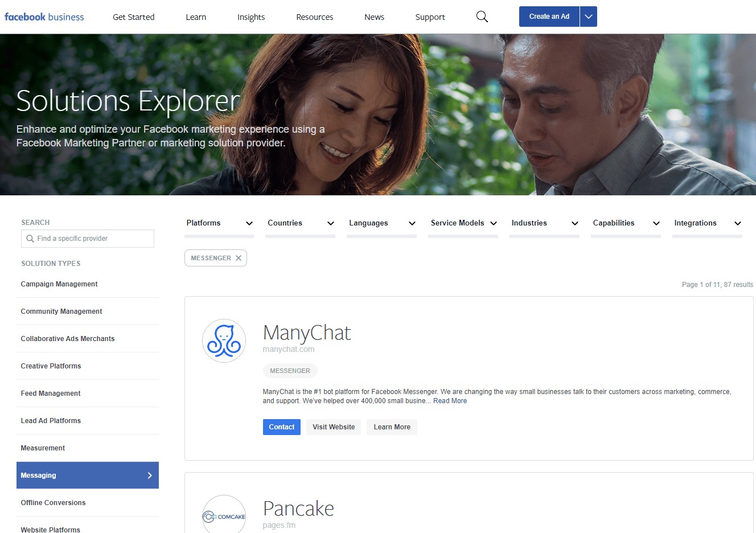Select Campaign Management solution type

click(88, 284)
